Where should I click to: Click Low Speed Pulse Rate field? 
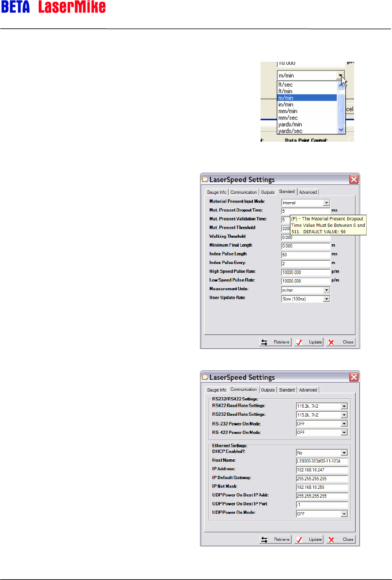[306, 281]
